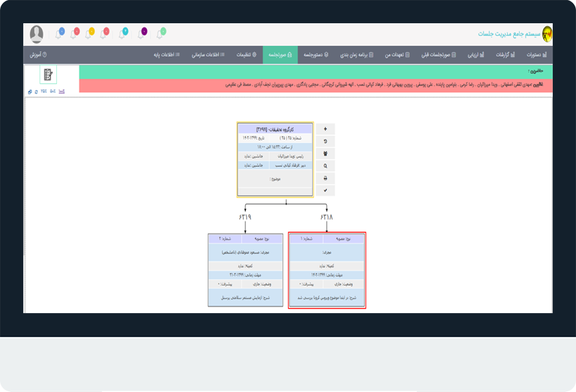This screenshot has height=392, width=576.
Task: Open the checklist notes icon at top left
Action: pyautogui.click(x=47, y=75)
